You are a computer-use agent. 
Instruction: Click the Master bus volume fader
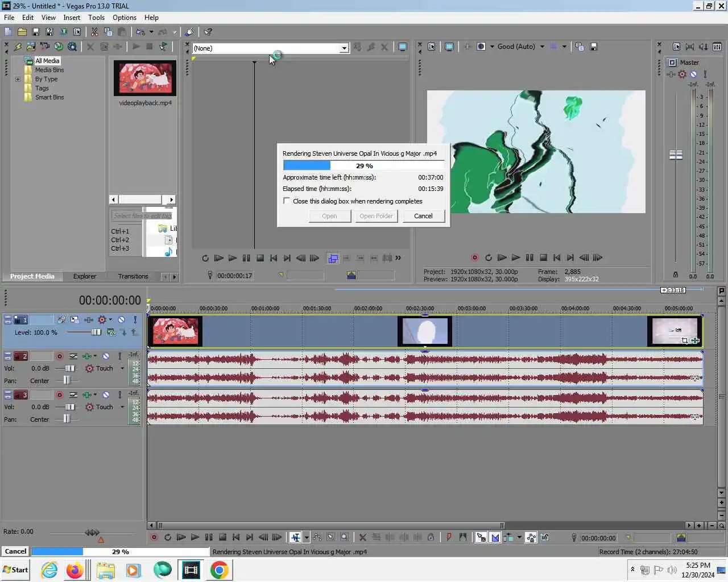[x=676, y=155]
